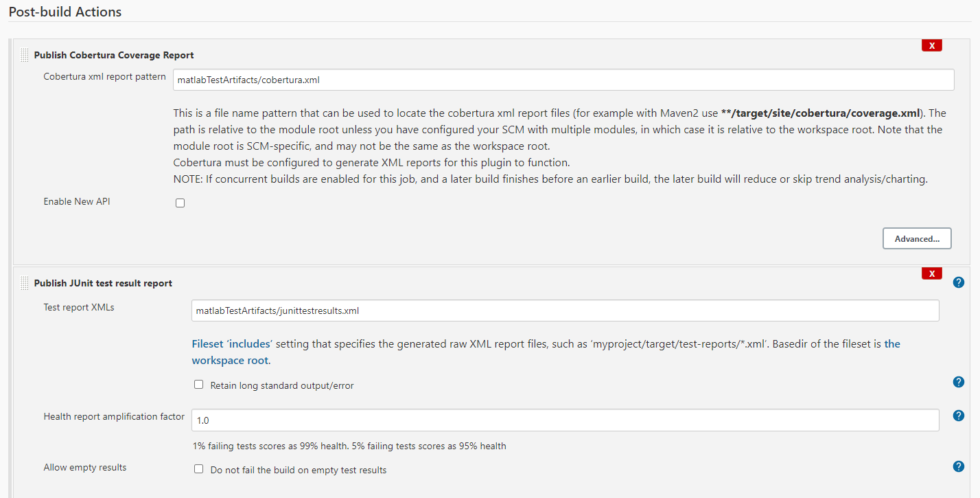980x498 pixels.
Task: Open help for Publish JUnit test result report
Action: pyautogui.click(x=958, y=282)
